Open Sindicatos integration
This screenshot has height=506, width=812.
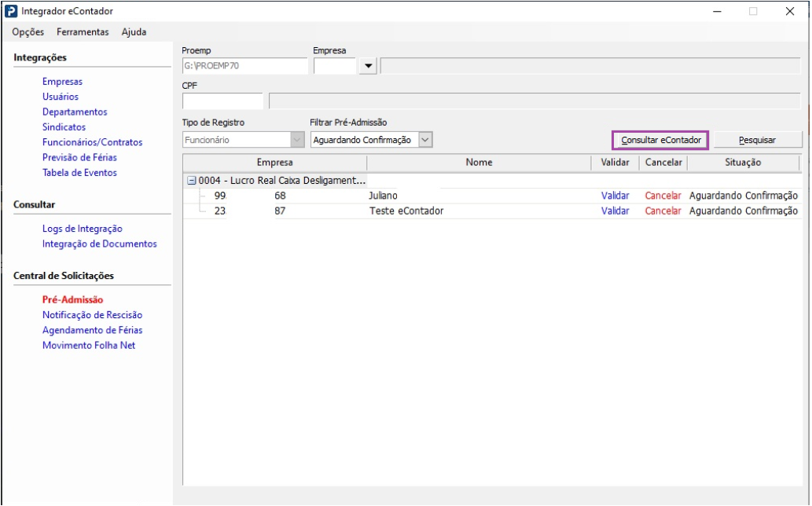(64, 126)
